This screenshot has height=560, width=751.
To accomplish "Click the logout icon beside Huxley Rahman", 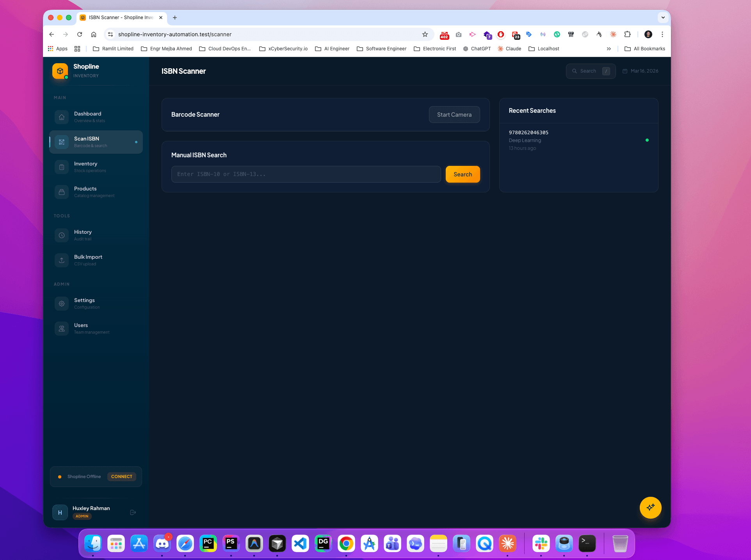I will (x=133, y=512).
